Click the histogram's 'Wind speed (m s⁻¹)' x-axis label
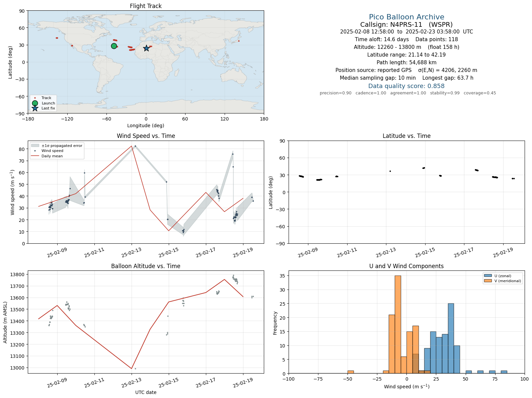Viewport: 532px width, 398px height. (406, 387)
